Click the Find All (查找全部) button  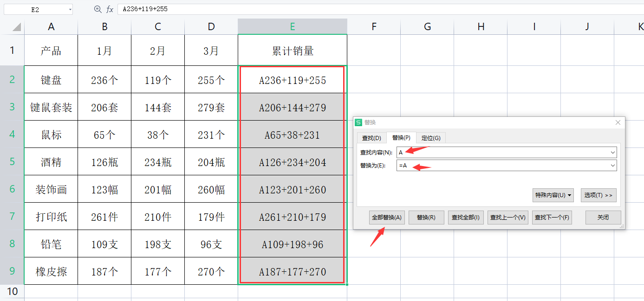(466, 218)
